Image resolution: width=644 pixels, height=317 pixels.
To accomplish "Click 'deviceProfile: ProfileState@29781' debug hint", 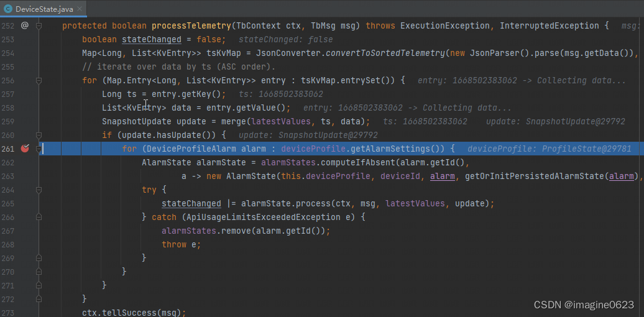I will click(x=549, y=149).
